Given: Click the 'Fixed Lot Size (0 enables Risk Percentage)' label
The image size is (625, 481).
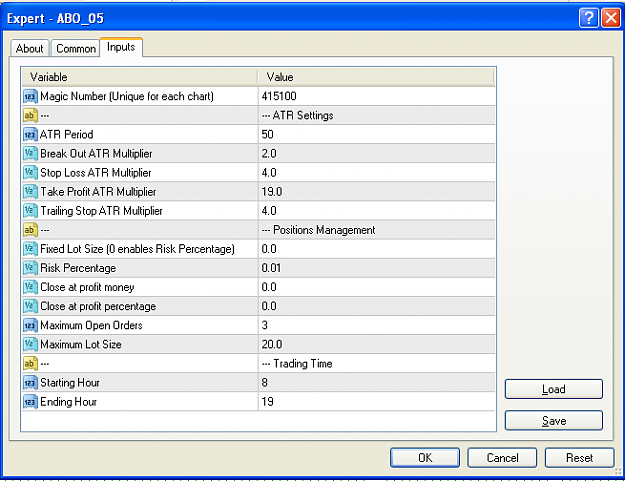Looking at the screenshot, I should [x=138, y=249].
